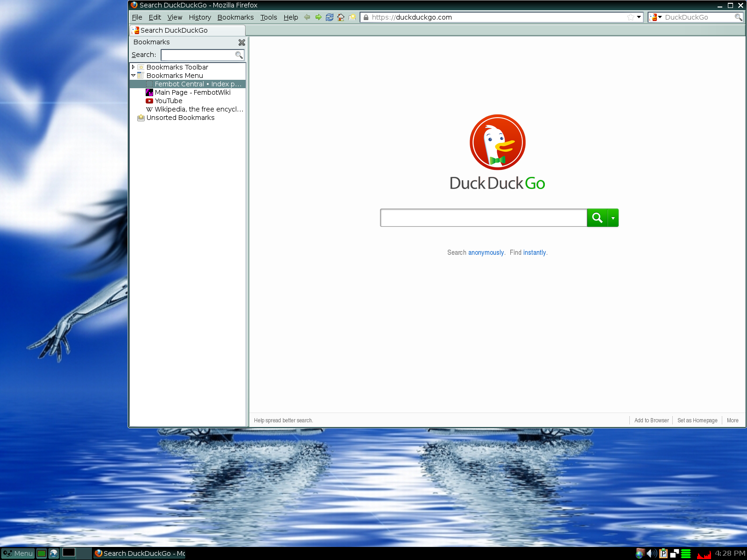The height and width of the screenshot is (560, 747).
Task: Go forward with the green right arrow
Action: [x=318, y=17]
